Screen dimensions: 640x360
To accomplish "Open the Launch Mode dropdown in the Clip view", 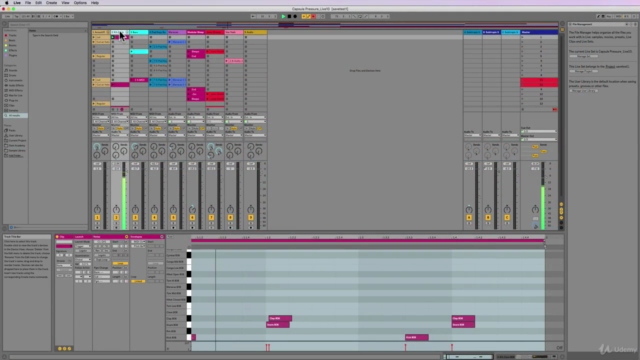I will [x=83, y=246].
